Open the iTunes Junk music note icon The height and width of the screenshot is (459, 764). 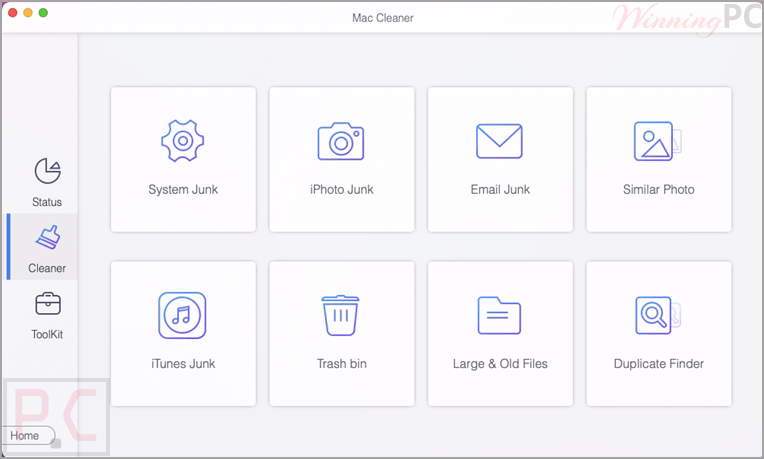[x=182, y=315]
